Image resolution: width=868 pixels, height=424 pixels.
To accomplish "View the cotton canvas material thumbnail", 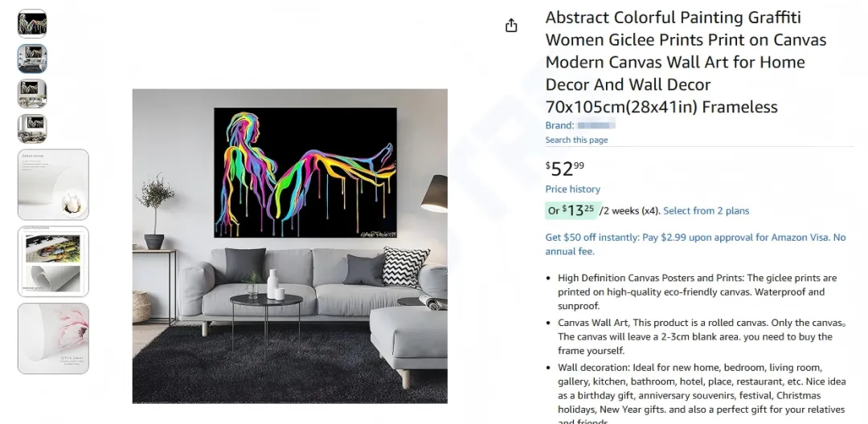I will click(53, 185).
